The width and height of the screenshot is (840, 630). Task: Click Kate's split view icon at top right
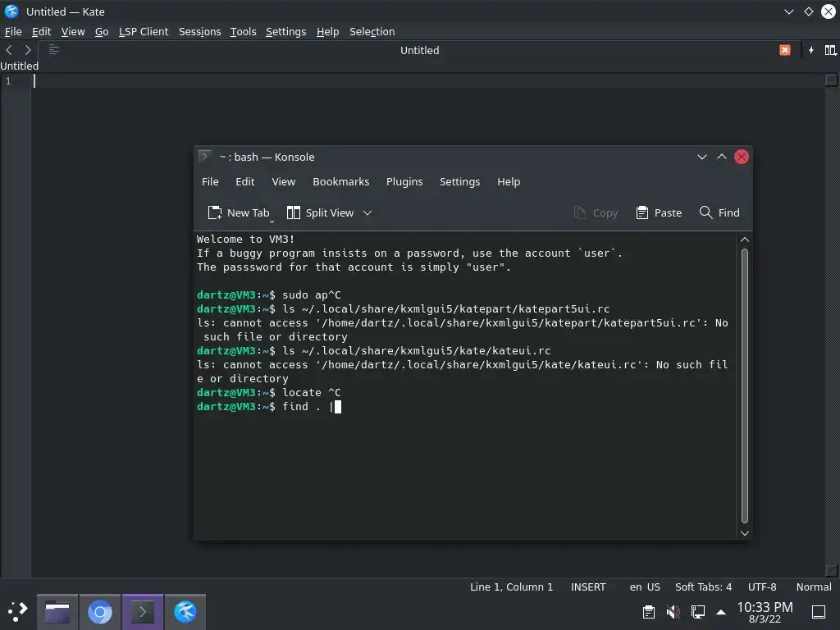click(x=830, y=50)
